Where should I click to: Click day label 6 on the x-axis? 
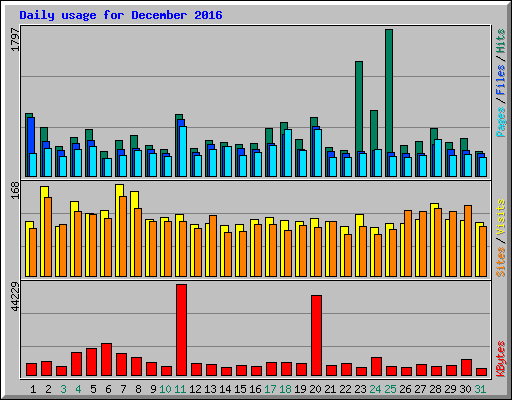click(108, 389)
